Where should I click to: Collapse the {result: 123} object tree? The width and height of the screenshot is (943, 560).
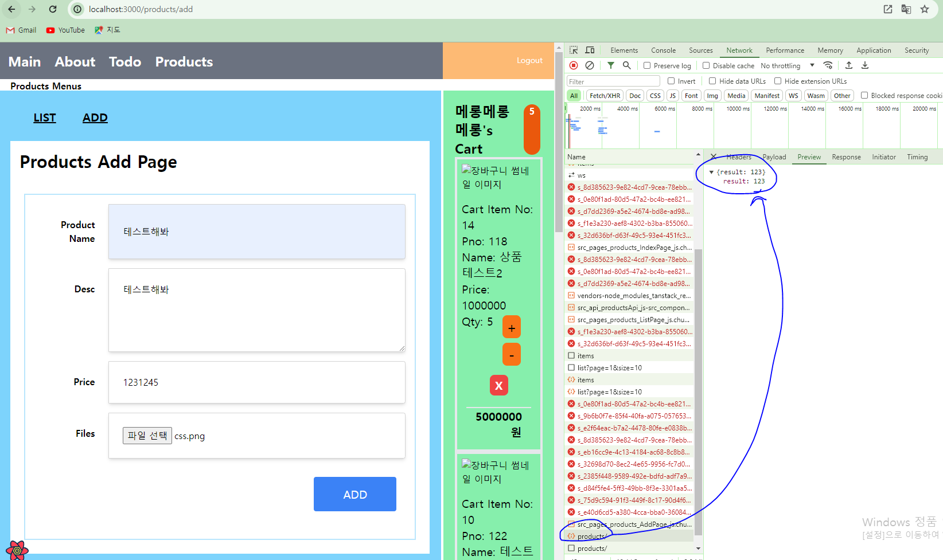click(711, 172)
